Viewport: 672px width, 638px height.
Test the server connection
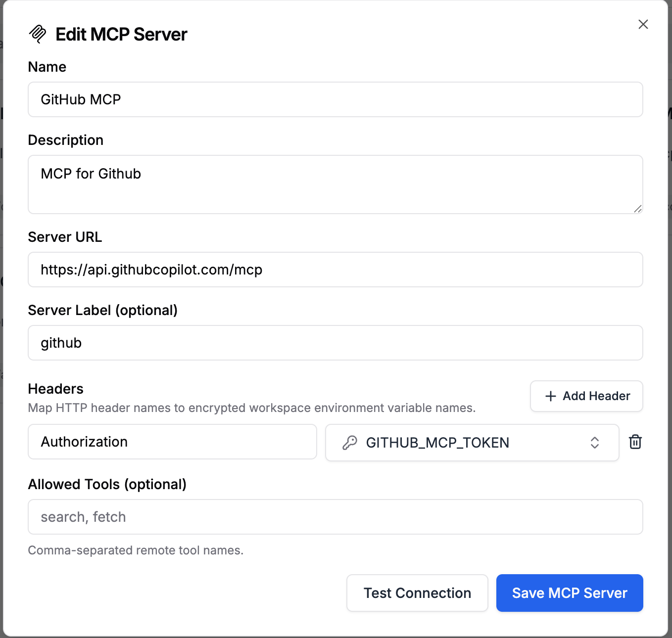[417, 593]
